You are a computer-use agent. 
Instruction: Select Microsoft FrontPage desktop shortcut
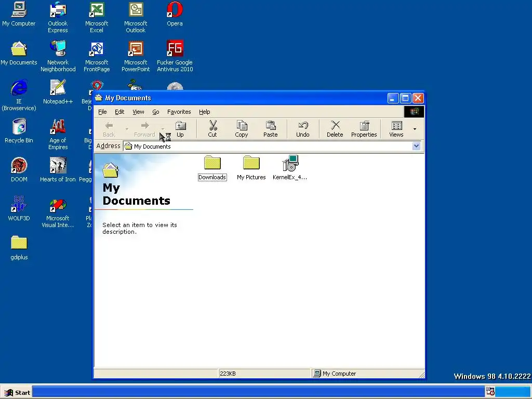97,56
